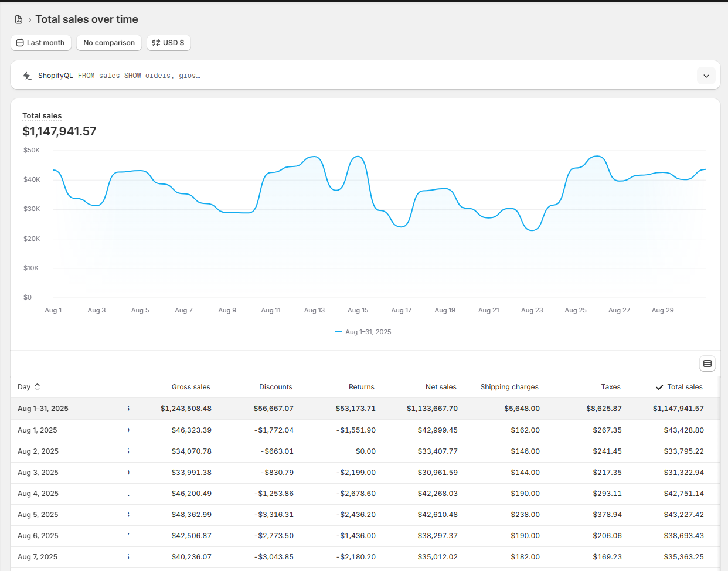Select the Aug 4, 2025 row
Screen dimensions: 728x571
38,494
